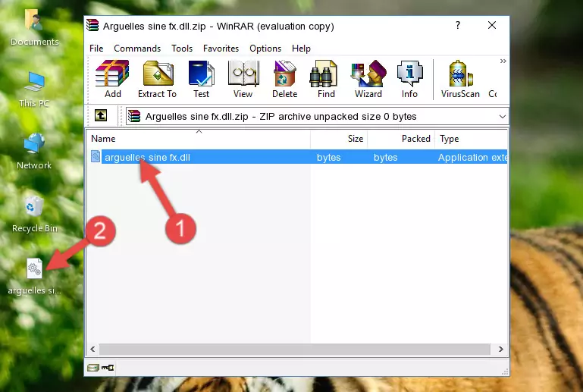Click the archive icon in address bar

click(134, 116)
